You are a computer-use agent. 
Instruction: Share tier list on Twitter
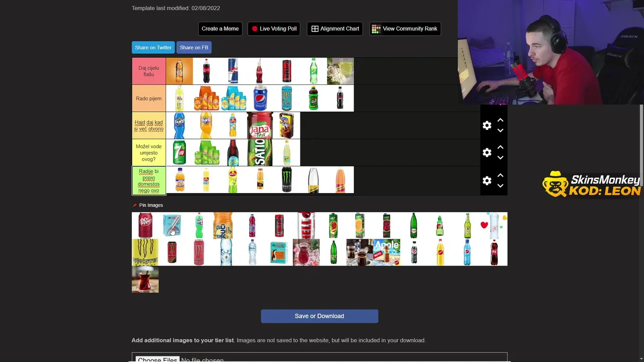tap(153, 47)
